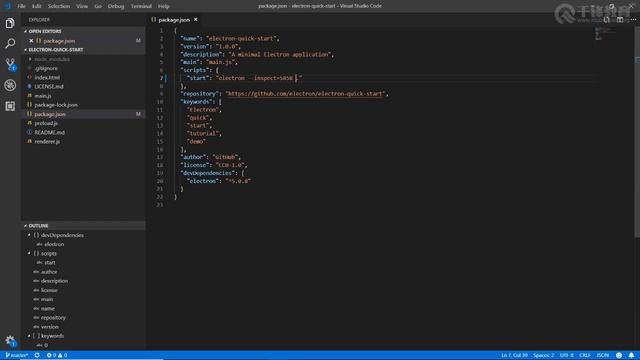Expand the node_modules folder
This screenshot has width=640, height=360.
click(52, 59)
